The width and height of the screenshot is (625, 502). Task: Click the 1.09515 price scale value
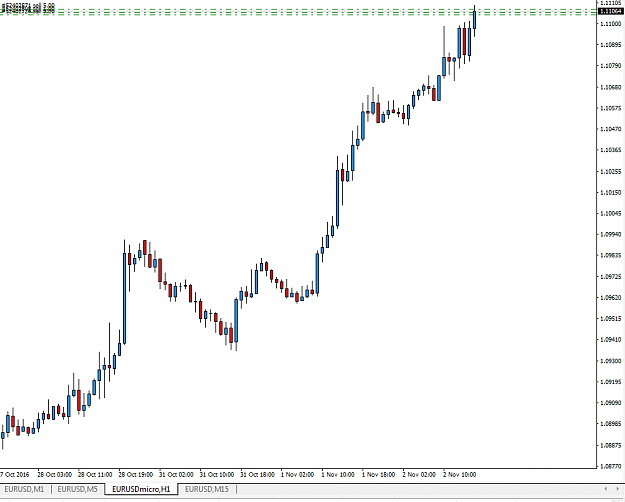pyautogui.click(x=611, y=319)
